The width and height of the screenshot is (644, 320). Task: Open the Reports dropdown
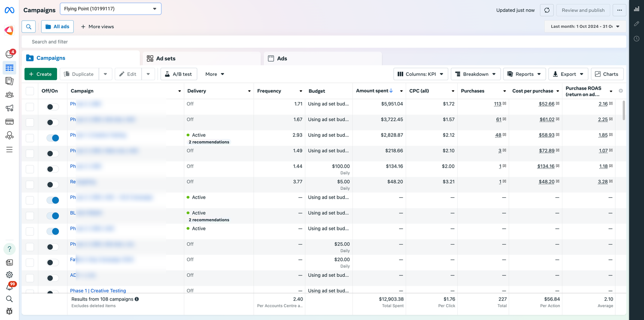[x=525, y=74]
